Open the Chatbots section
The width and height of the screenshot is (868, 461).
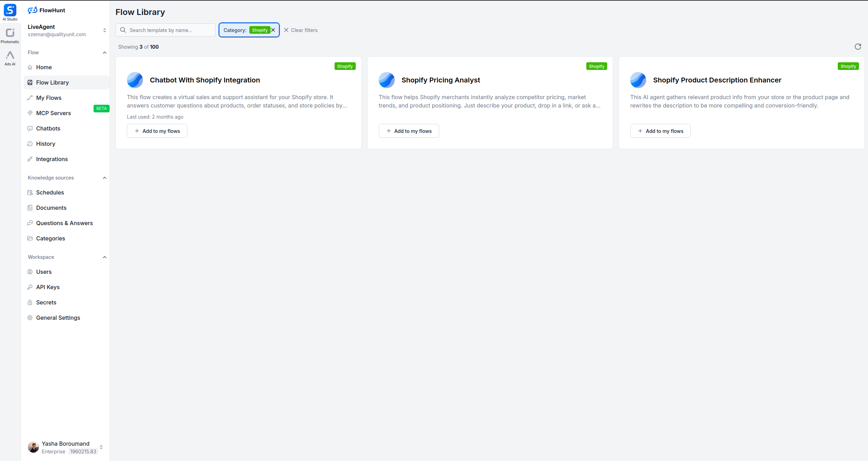(x=48, y=128)
